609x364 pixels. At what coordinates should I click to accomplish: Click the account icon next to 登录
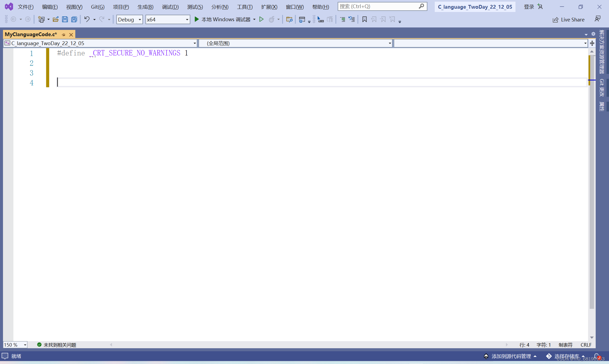pyautogui.click(x=540, y=7)
